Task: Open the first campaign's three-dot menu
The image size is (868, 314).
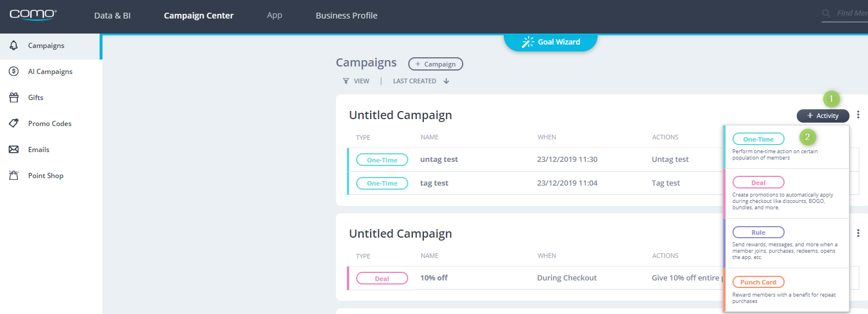Action: pos(858,115)
